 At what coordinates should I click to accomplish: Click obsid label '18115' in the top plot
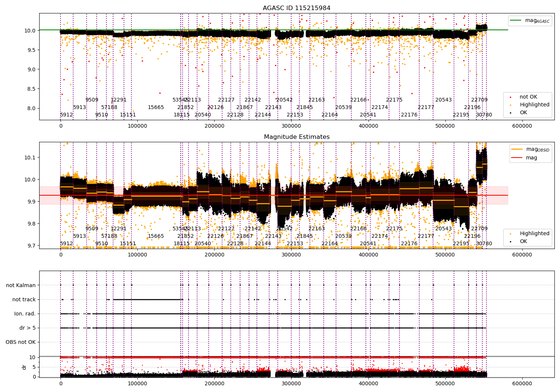click(x=182, y=115)
